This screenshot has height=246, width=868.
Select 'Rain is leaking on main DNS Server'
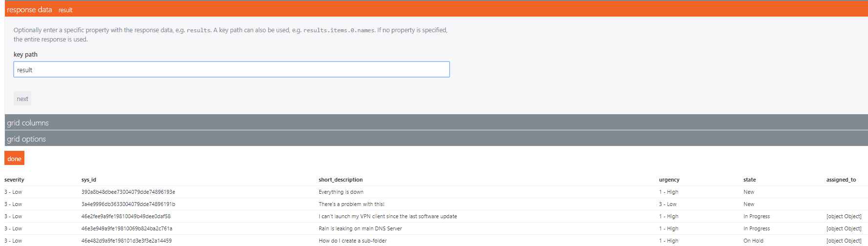click(x=360, y=228)
